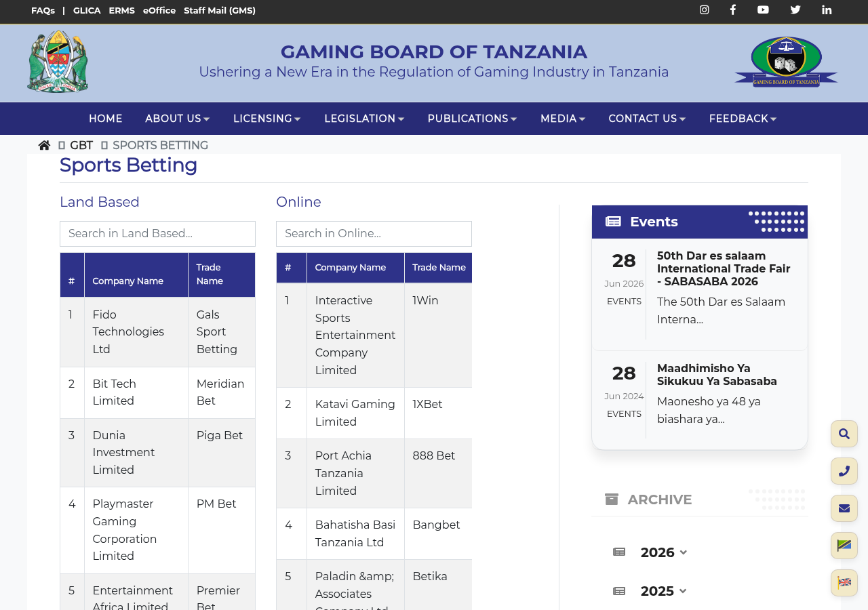Screen dimensions: 868x610
Task: Click the list icon beside 2026
Action: [x=619, y=552]
